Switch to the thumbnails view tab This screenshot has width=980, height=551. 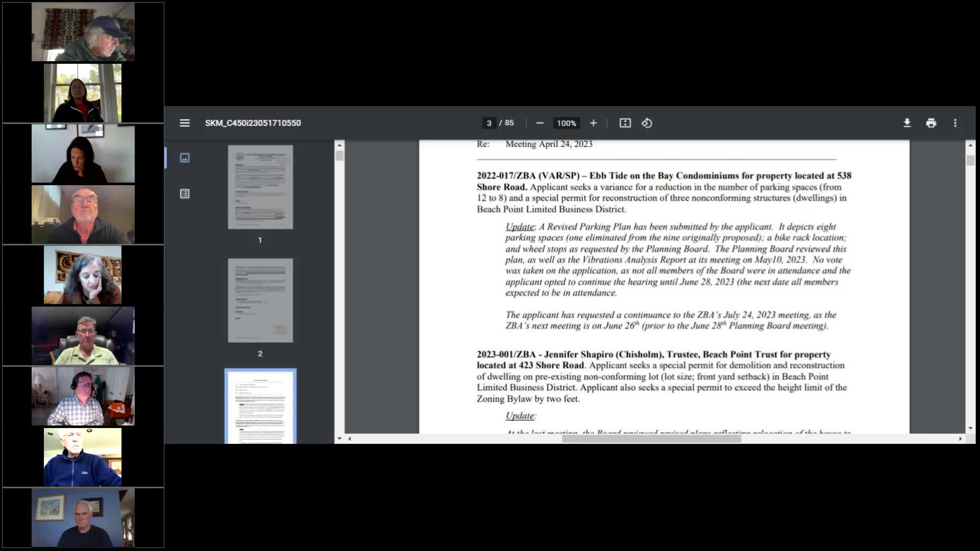click(185, 158)
